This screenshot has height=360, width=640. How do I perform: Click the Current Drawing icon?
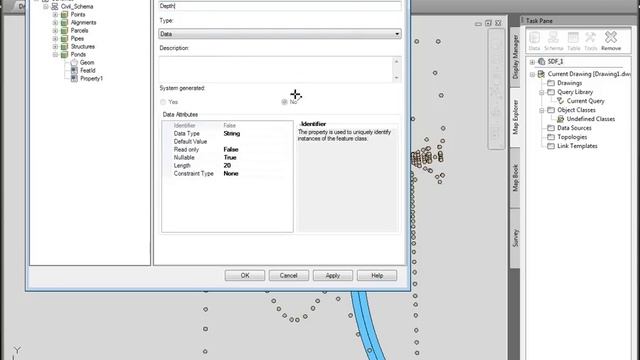pyautogui.click(x=542, y=74)
